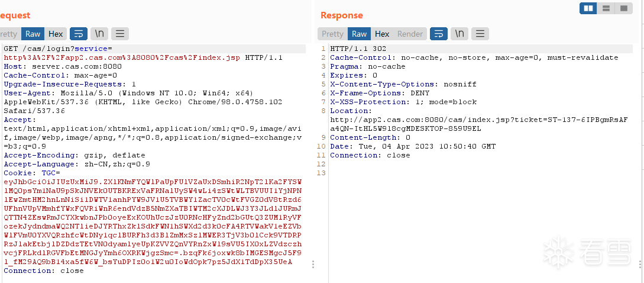Open the Response panel hamburger options menu
The width and height of the screenshot is (644, 283).
pyautogui.click(x=480, y=34)
